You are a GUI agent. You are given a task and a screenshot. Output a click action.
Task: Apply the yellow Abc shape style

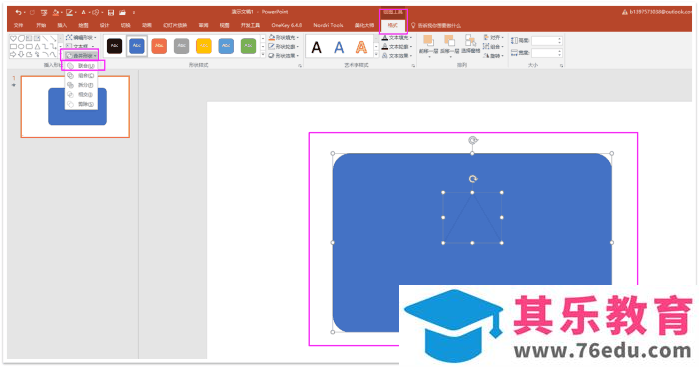point(204,46)
